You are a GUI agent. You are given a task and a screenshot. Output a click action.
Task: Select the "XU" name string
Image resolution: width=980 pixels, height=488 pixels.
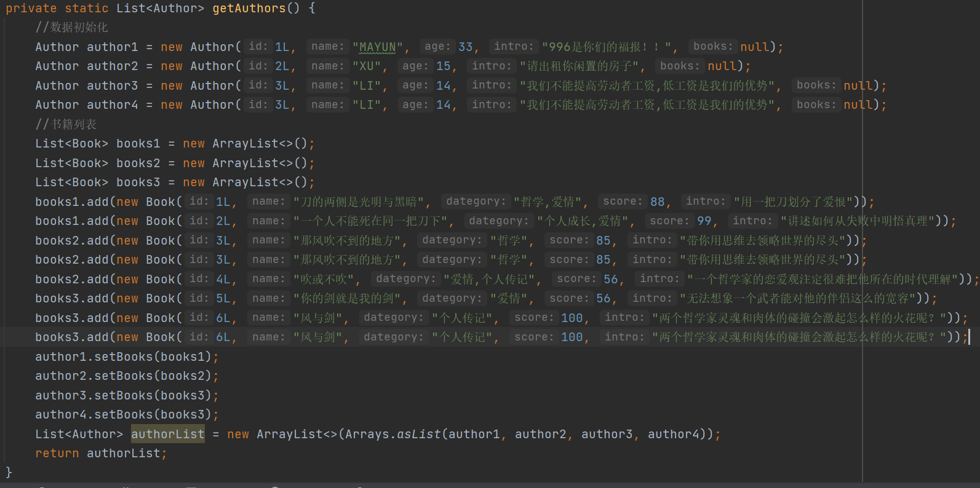[x=367, y=66]
